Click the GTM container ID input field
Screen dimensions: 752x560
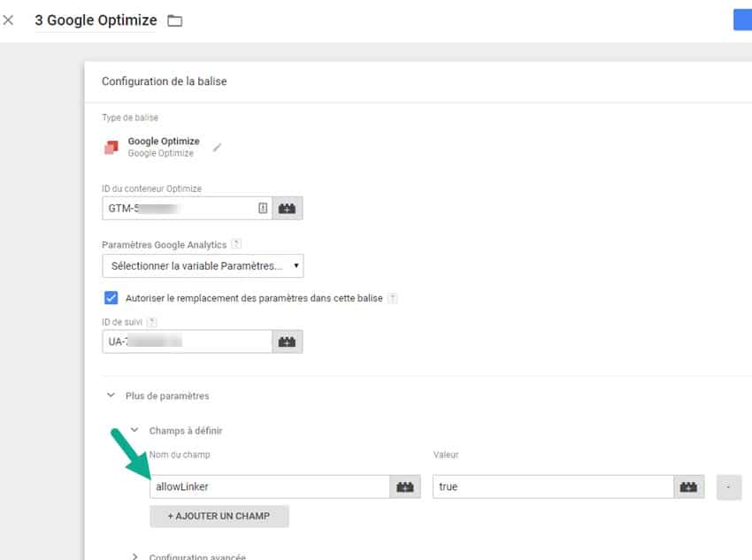click(x=187, y=208)
